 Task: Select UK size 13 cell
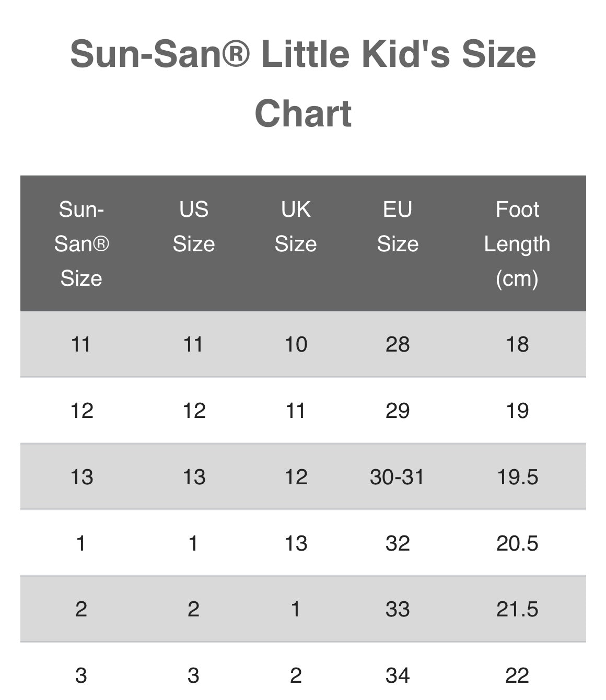click(x=296, y=543)
